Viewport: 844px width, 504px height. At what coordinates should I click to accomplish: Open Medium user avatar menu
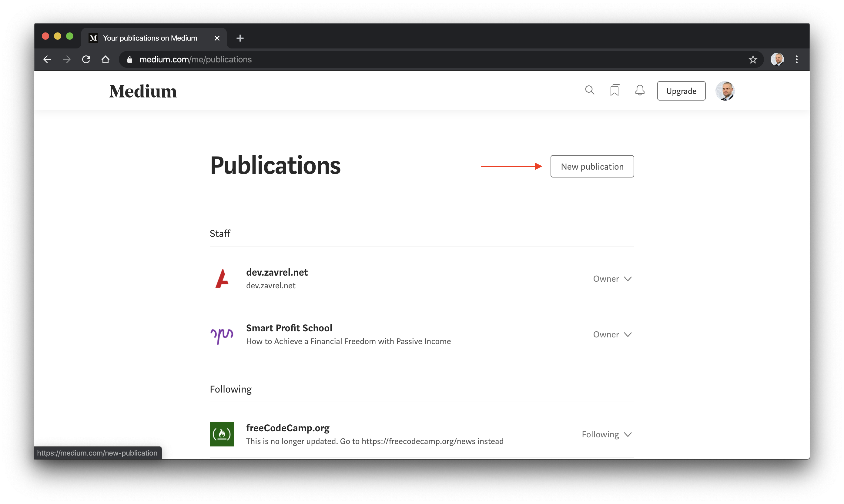(x=725, y=91)
